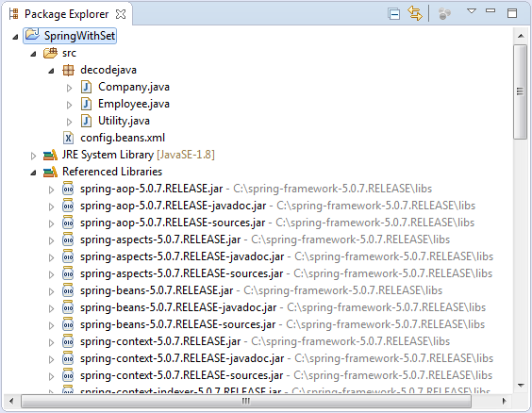
Task: Click spring-aop-5.0.7.RELEASE-sources.jar jar icon
Action: [68, 223]
